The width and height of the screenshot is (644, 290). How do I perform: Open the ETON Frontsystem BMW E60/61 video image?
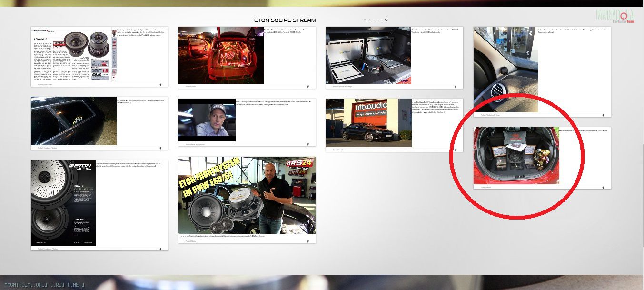[247, 195]
